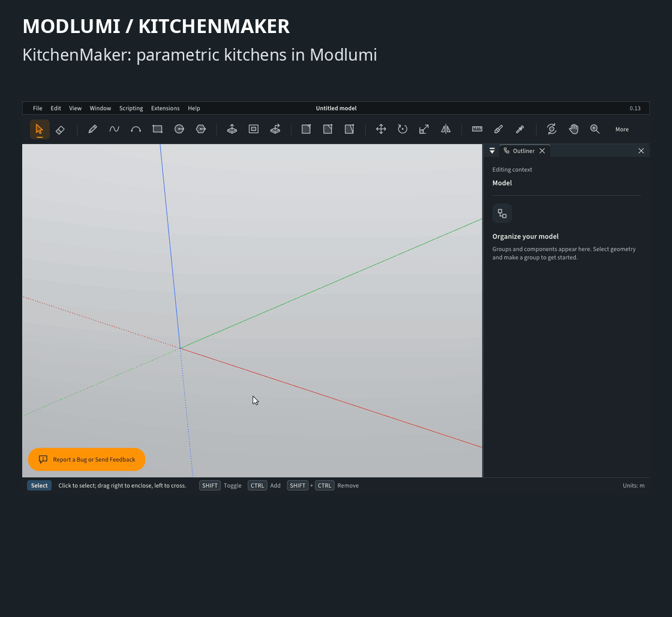The width and height of the screenshot is (672, 617).
Task: Open the side panel options arrow
Action: pyautogui.click(x=492, y=151)
